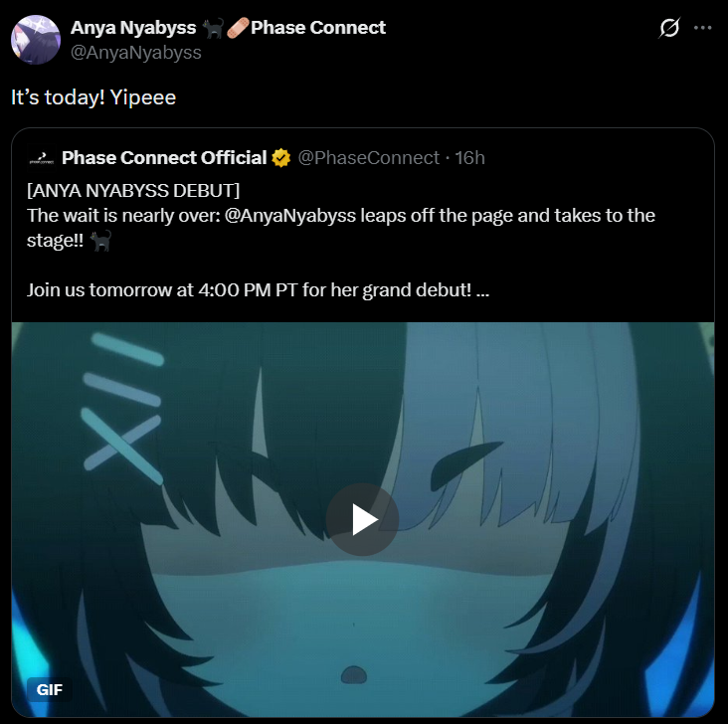Click the gold verified badge
This screenshot has height=724, width=728.
point(280,158)
